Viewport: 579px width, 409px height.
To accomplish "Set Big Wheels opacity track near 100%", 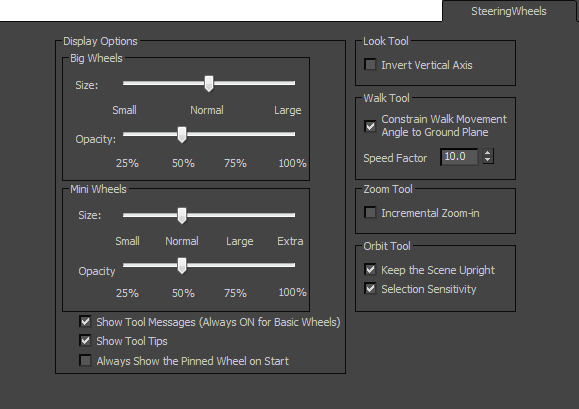I will (292, 134).
